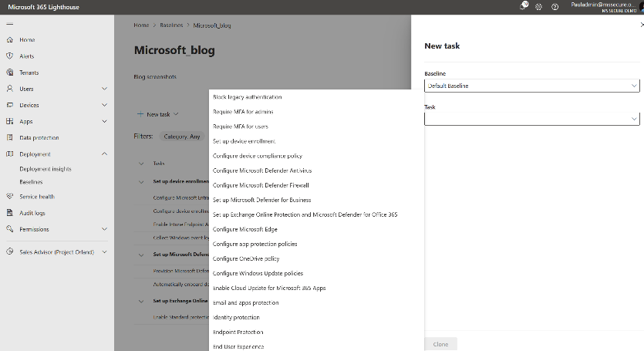The height and width of the screenshot is (351, 644).
Task: Click the Deployment icon in sidebar
Action: [10, 154]
